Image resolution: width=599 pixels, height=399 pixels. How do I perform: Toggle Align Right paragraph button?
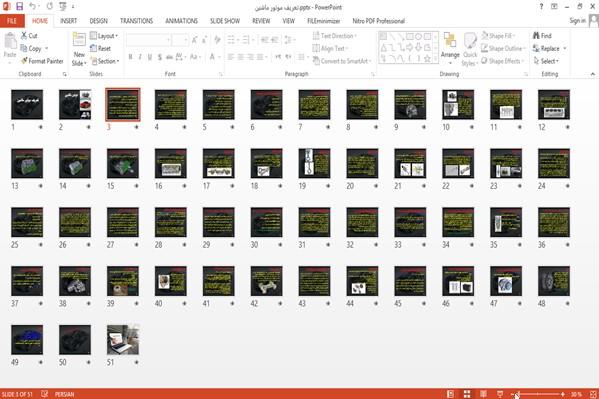250,57
